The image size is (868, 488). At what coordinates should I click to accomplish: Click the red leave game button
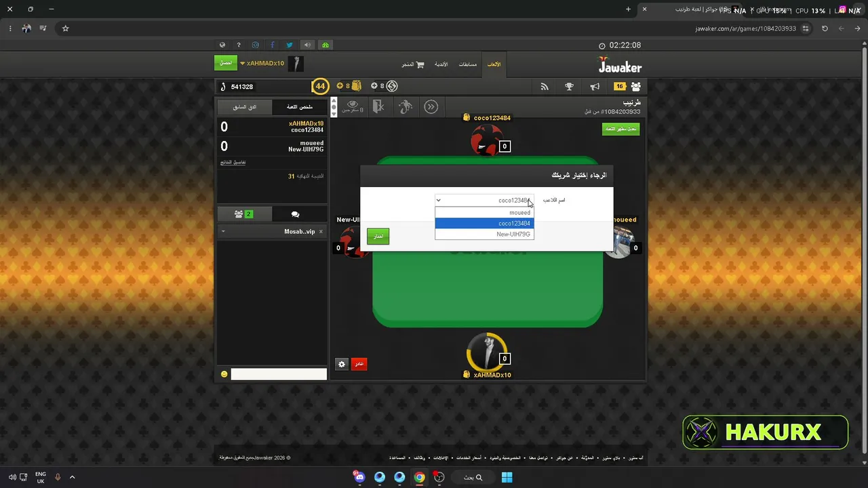pyautogui.click(x=359, y=364)
